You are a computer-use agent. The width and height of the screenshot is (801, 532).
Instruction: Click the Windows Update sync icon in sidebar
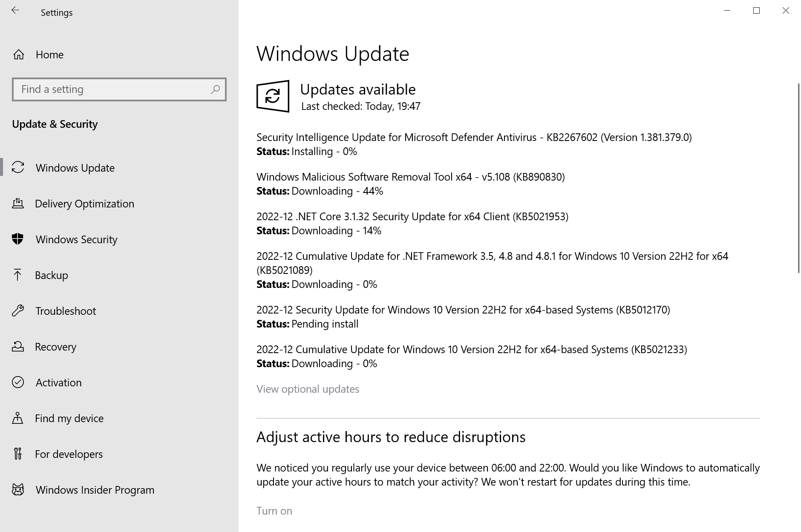tap(18, 167)
